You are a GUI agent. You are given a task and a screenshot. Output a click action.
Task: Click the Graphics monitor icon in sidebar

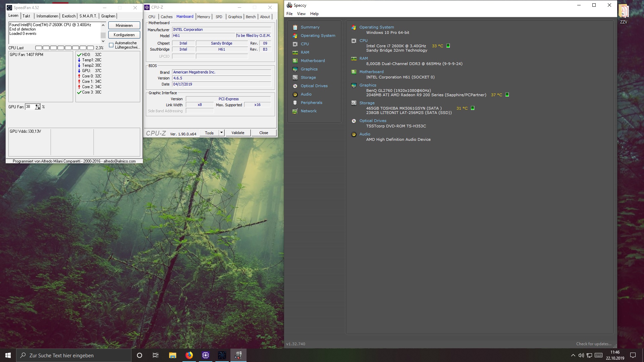point(295,69)
